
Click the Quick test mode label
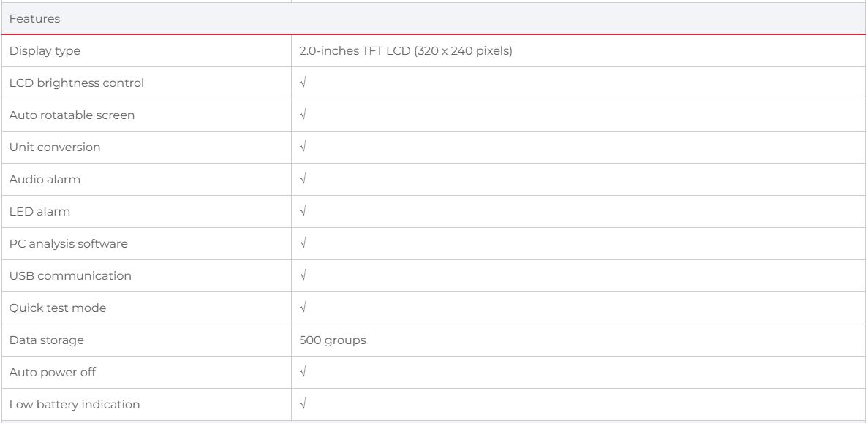(58, 308)
